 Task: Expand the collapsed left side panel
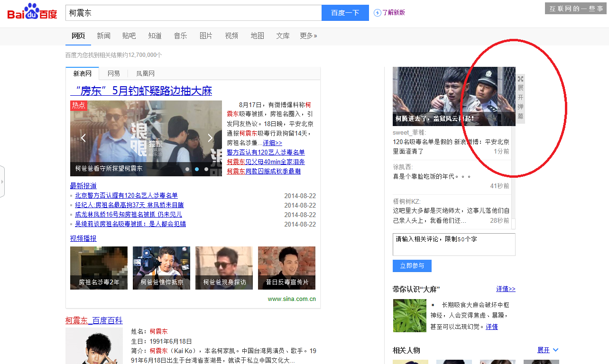pyautogui.click(x=3, y=181)
